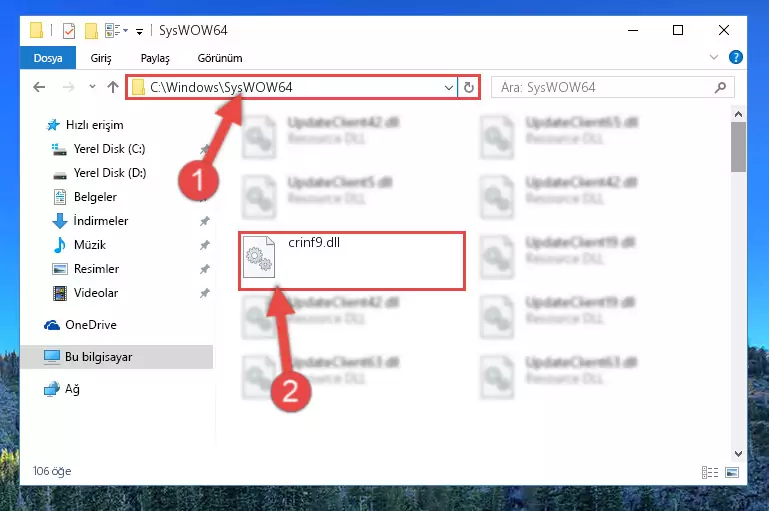
Task: Click the Ağ network icon
Action: click(52, 389)
